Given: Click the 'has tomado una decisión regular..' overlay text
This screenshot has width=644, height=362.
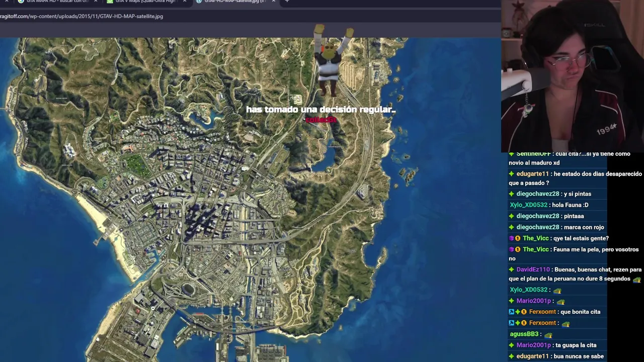Looking at the screenshot, I should [320, 110].
